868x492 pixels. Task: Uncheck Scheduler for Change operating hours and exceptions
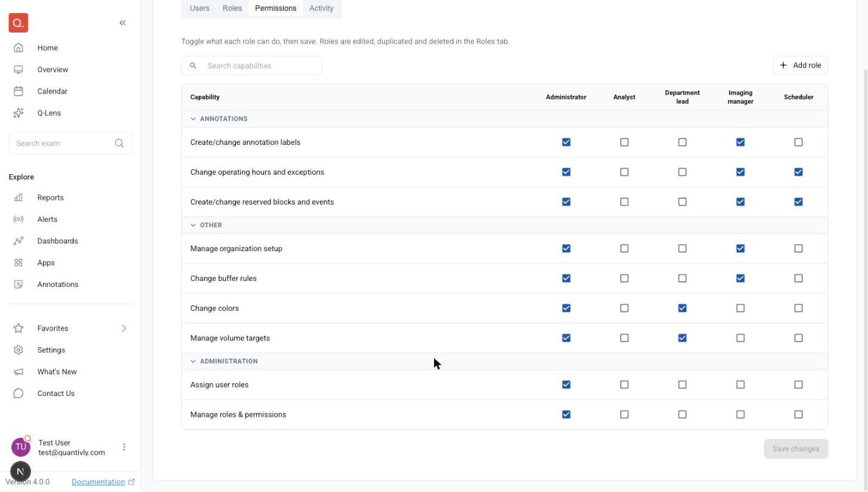(x=798, y=172)
